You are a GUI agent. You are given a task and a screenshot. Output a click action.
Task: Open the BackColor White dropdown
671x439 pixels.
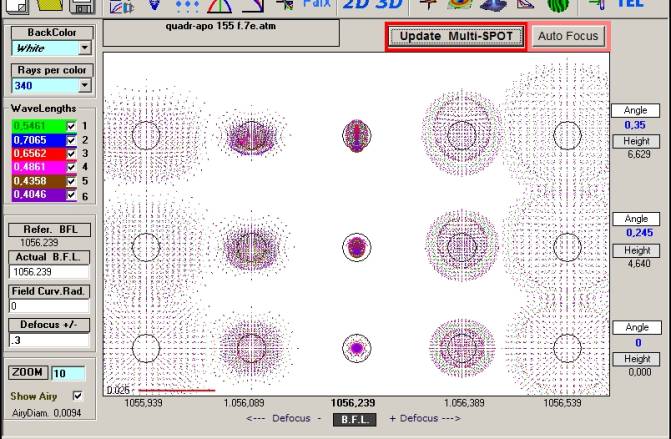(x=85, y=48)
